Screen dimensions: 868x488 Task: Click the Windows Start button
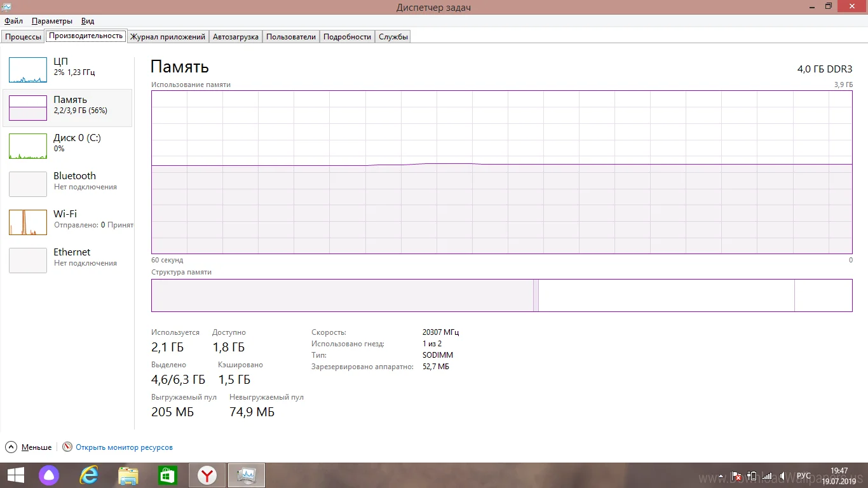(15, 475)
